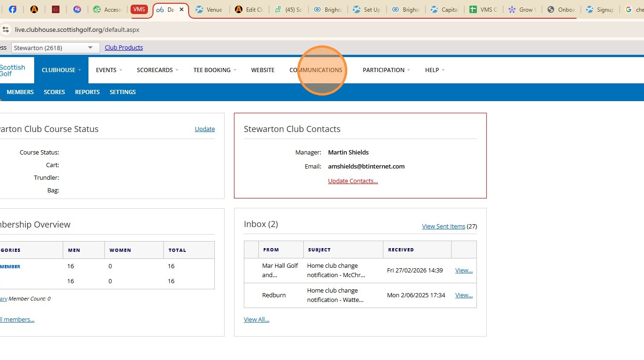Expand the EVENTS dropdown menu
Viewport: 644px width, 360px height.
click(x=109, y=70)
